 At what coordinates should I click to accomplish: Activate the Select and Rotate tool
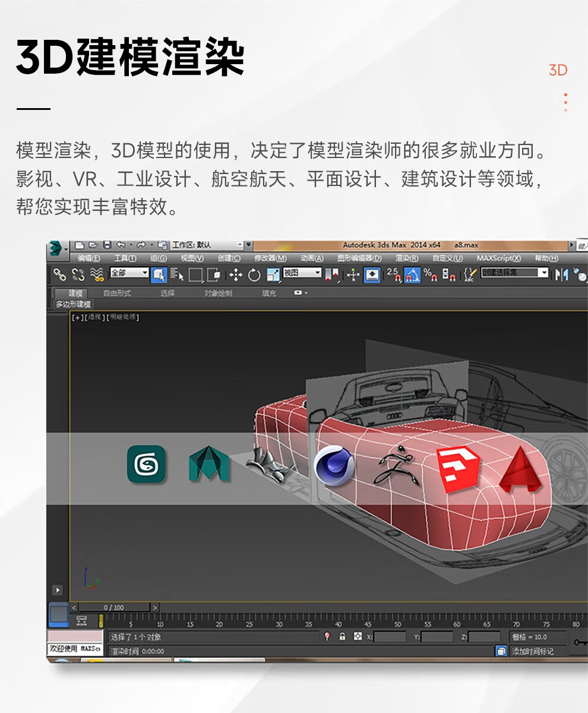point(254,275)
